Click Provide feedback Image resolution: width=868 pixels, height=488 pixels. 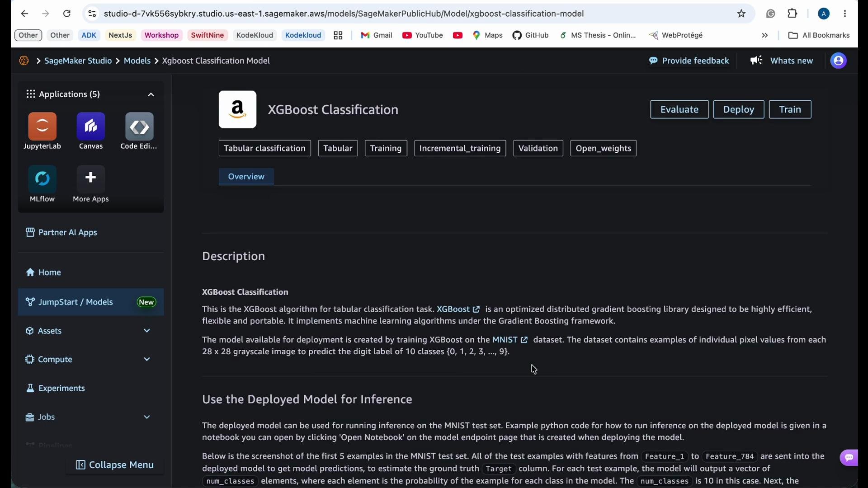click(689, 61)
